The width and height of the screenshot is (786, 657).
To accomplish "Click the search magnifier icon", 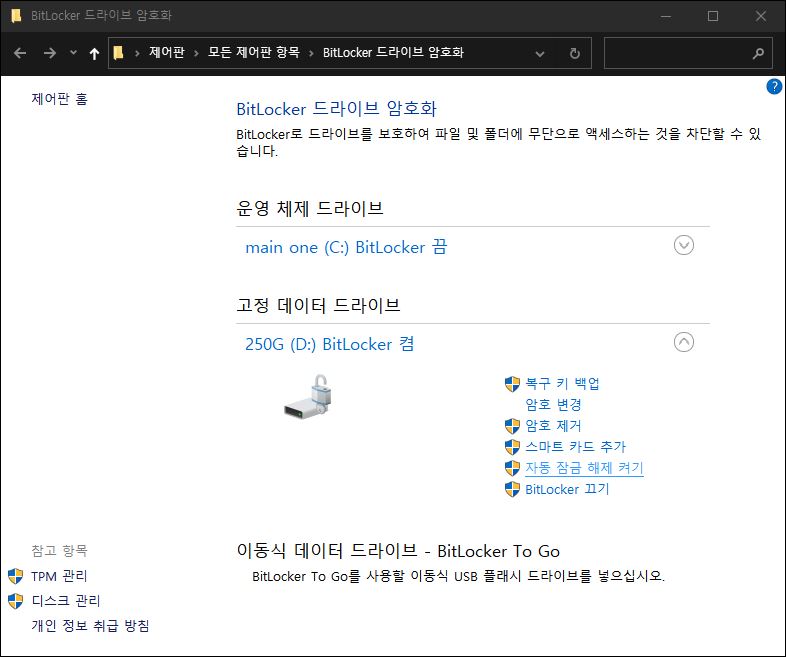I will coord(758,53).
